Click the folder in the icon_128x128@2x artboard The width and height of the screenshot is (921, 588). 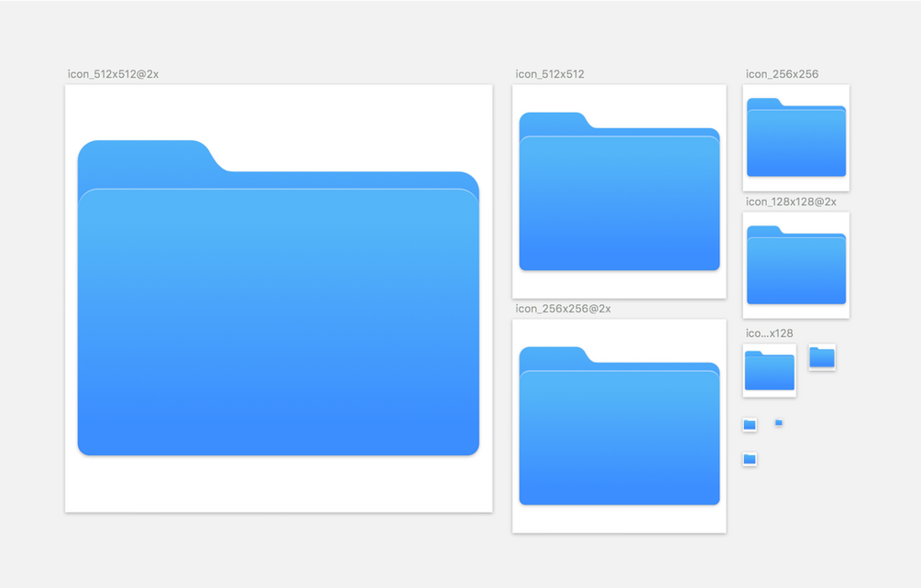pos(795,265)
